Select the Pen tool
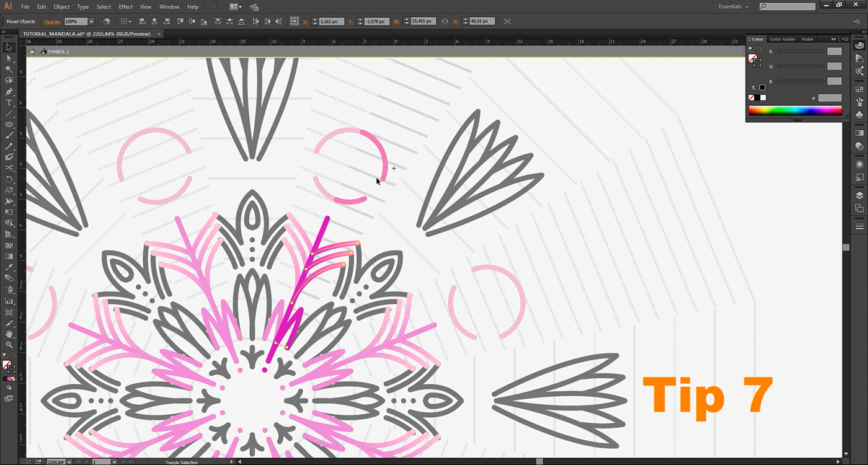The image size is (868, 465). (9, 92)
